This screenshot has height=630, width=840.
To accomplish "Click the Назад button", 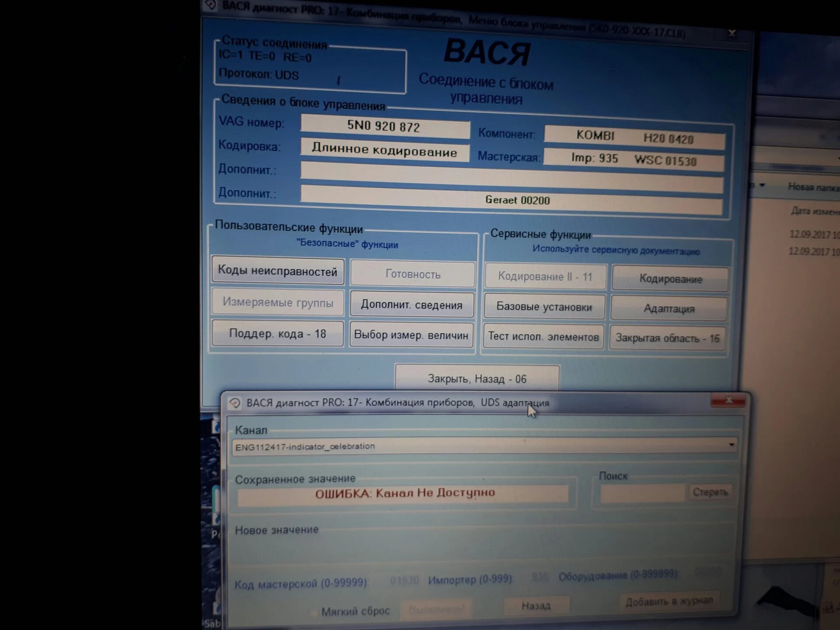I will point(536,606).
